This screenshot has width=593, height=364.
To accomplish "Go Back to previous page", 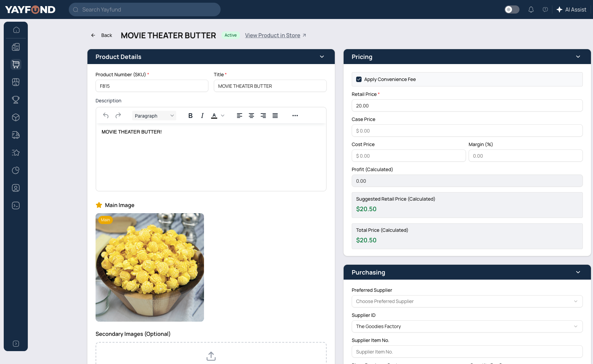I will point(102,35).
